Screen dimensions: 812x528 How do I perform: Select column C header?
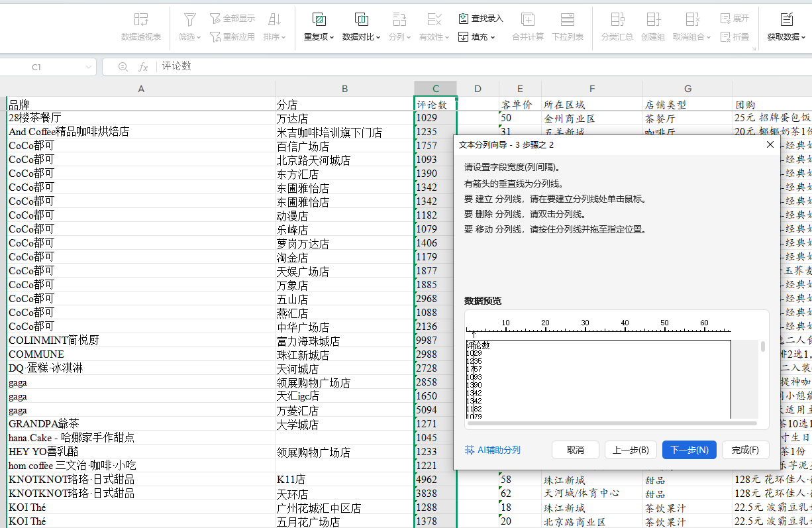[435, 89]
